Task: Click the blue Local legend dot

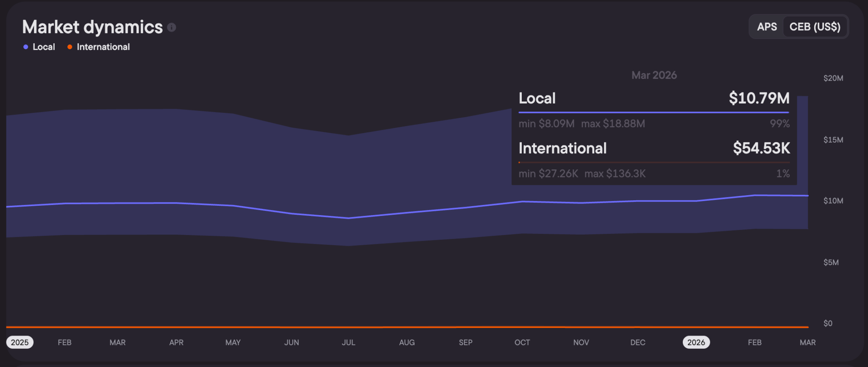Action: point(26,47)
